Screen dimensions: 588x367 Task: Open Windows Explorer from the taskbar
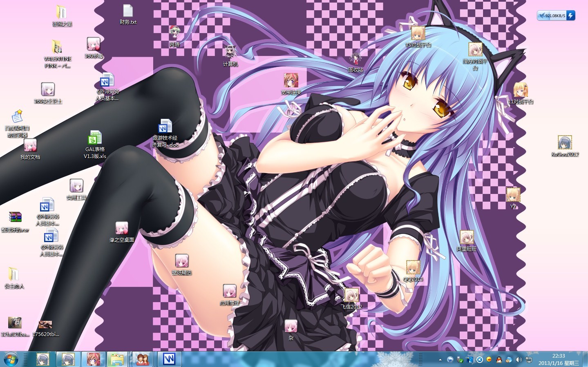click(x=118, y=359)
